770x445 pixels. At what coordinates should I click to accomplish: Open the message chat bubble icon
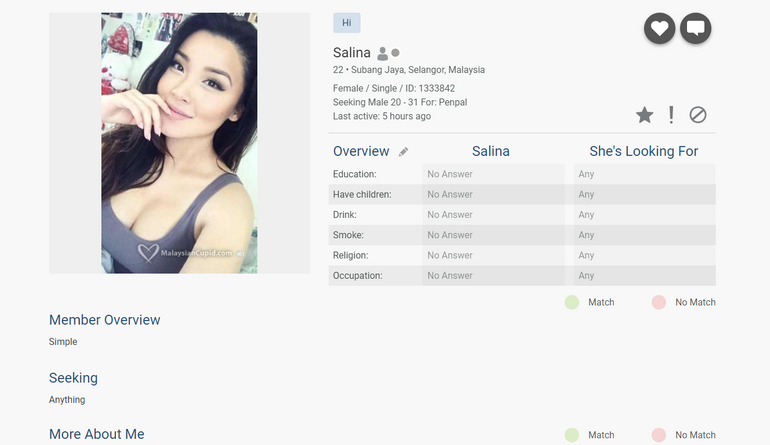point(695,28)
